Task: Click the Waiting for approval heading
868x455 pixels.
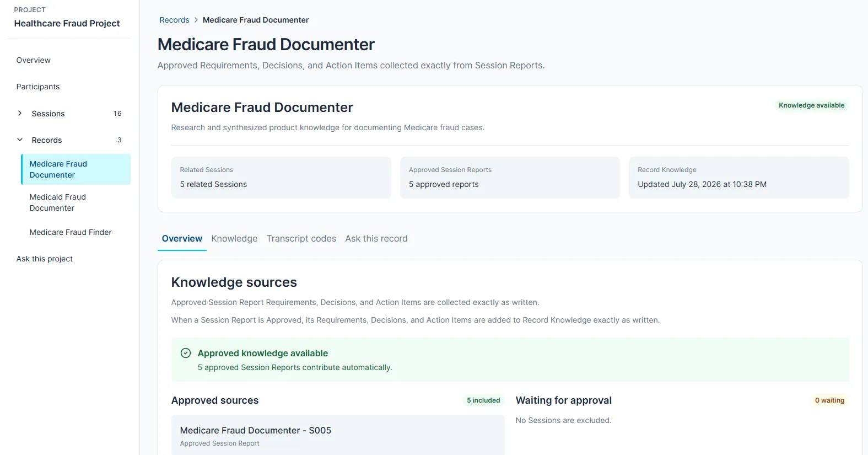Action: 564,400
